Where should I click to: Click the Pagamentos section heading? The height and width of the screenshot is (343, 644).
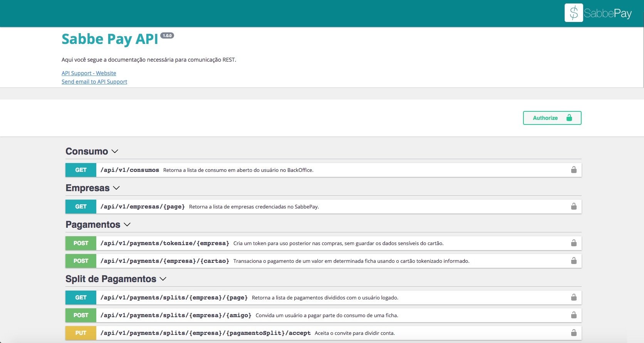click(x=93, y=224)
